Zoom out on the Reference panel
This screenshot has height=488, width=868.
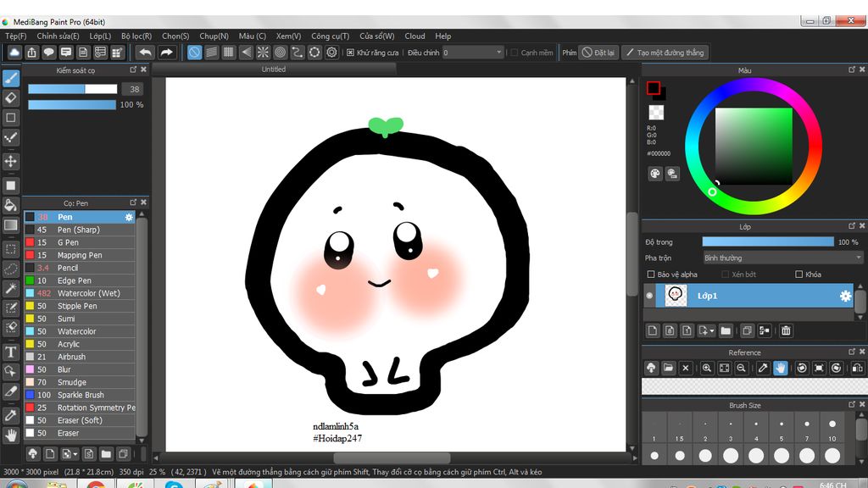pos(741,368)
